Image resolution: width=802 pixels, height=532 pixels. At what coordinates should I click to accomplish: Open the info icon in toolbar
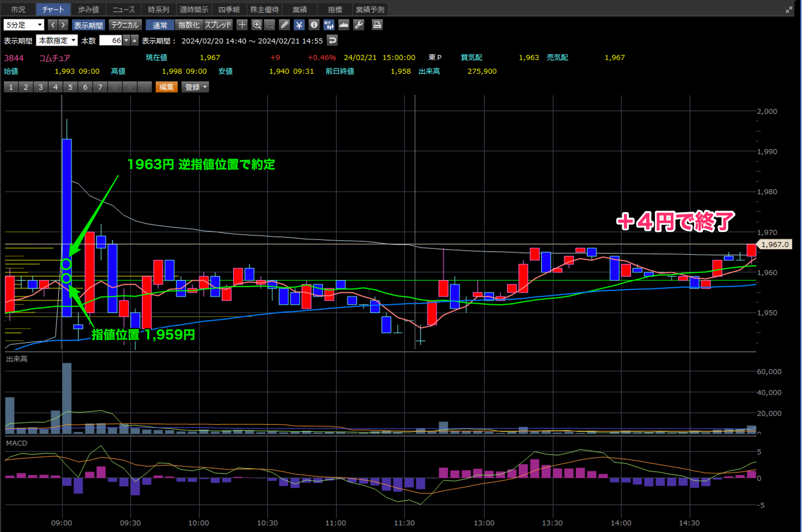point(314,25)
